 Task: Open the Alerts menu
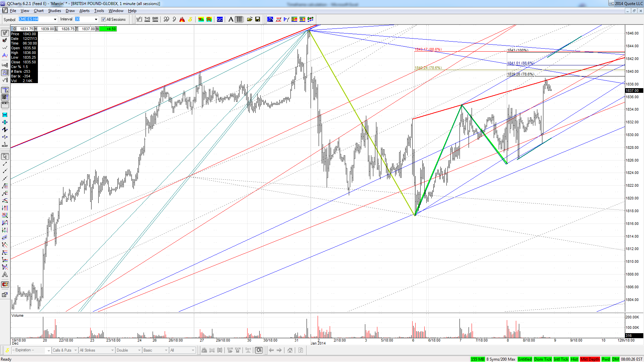85,11
